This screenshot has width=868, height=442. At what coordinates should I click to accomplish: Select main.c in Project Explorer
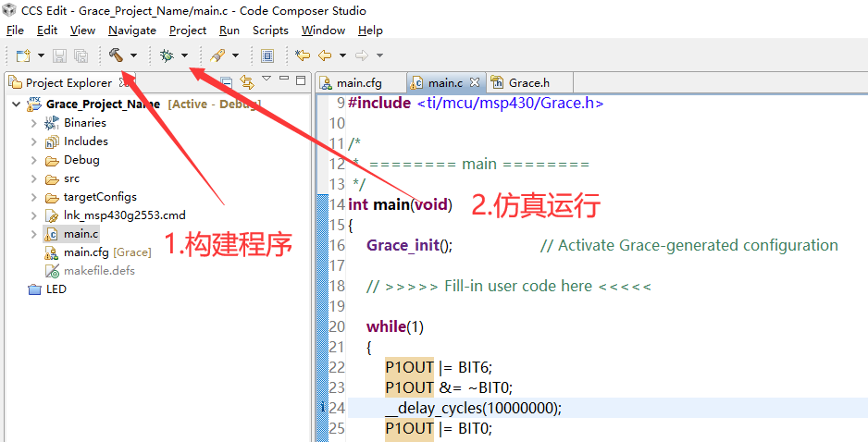click(81, 234)
